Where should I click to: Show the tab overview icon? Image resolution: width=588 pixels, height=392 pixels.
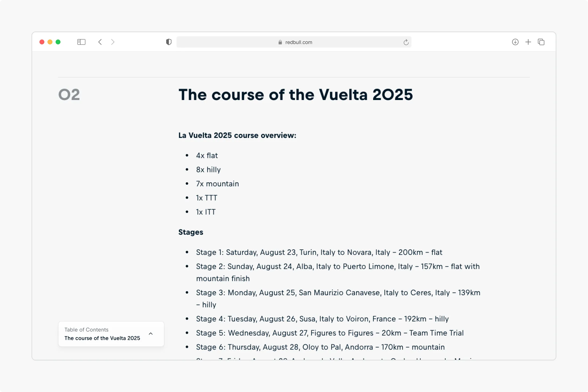point(541,42)
